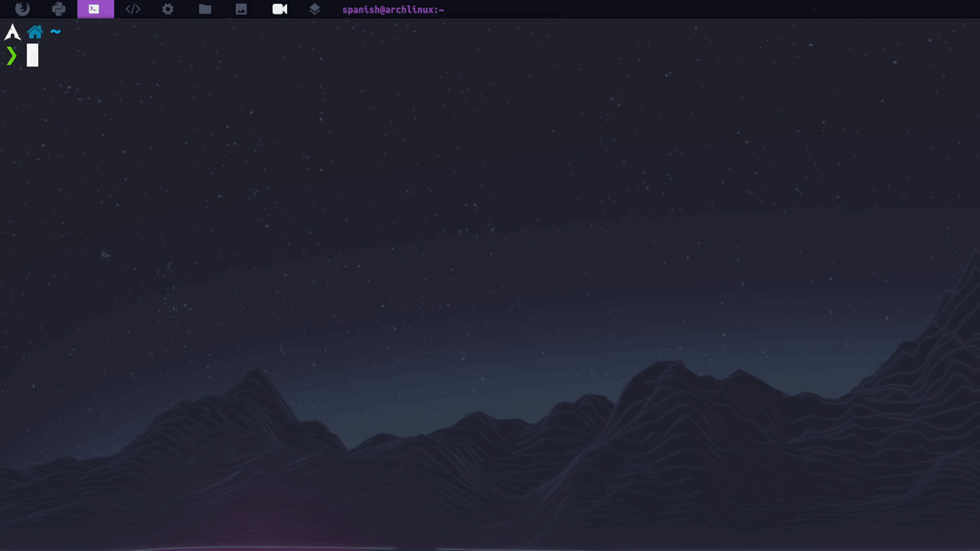980x551 pixels.
Task: Click the tilde directory indicator
Action: pos(55,32)
